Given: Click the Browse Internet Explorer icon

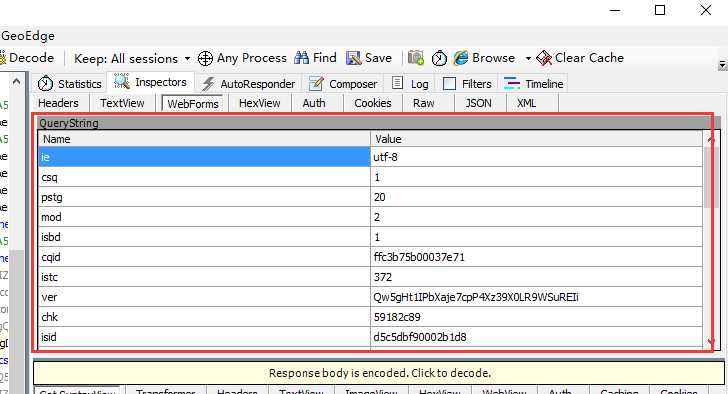Looking at the screenshot, I should 461,58.
